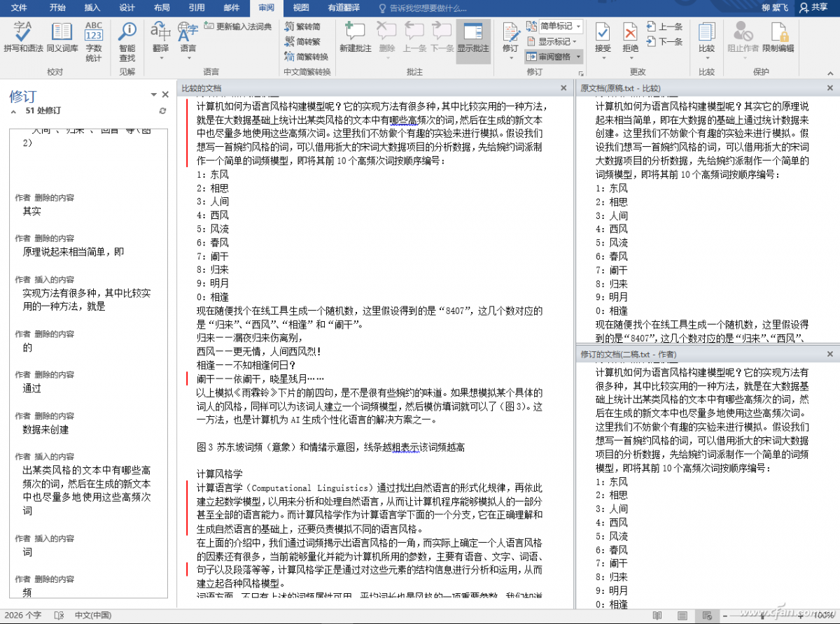Go to next change 下一条 in 更改 group
840x624 pixels.
pos(664,41)
